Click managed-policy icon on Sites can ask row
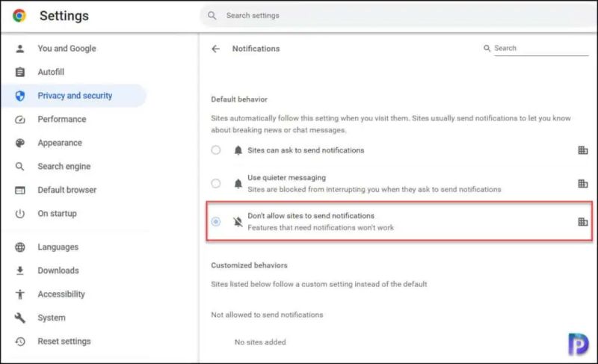 pos(583,150)
